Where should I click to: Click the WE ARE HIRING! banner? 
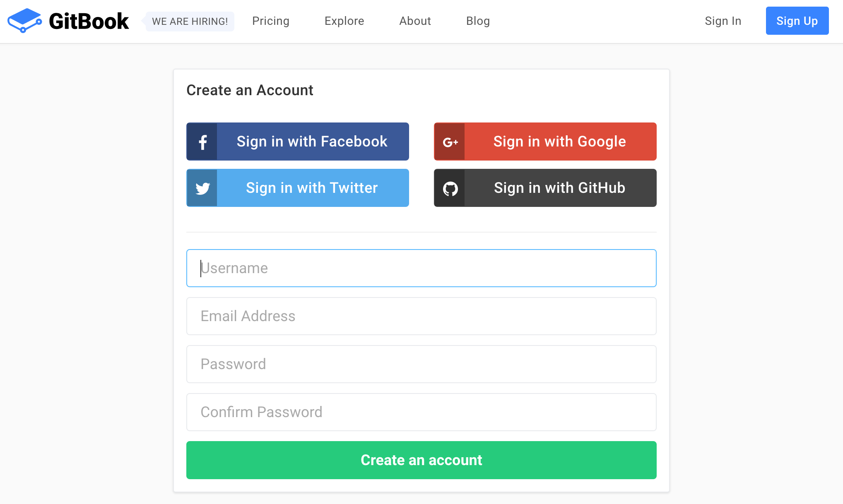[189, 21]
